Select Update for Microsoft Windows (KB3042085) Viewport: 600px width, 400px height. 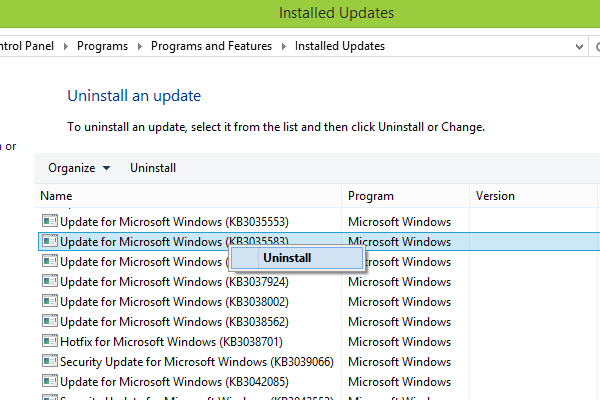[x=174, y=382]
